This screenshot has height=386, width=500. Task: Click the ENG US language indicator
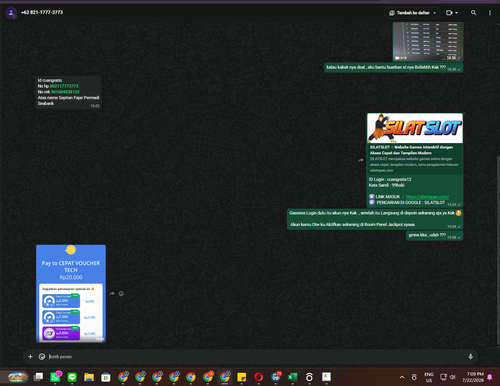coord(429,377)
